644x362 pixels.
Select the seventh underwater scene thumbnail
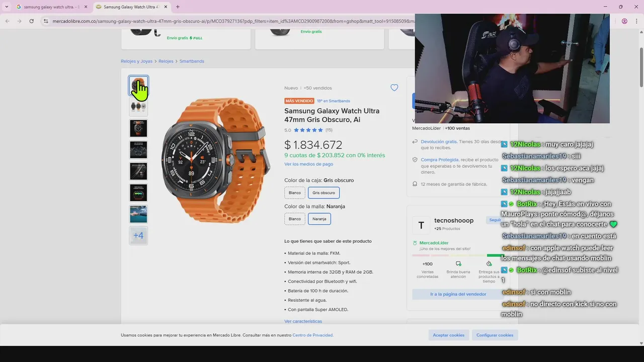click(138, 214)
